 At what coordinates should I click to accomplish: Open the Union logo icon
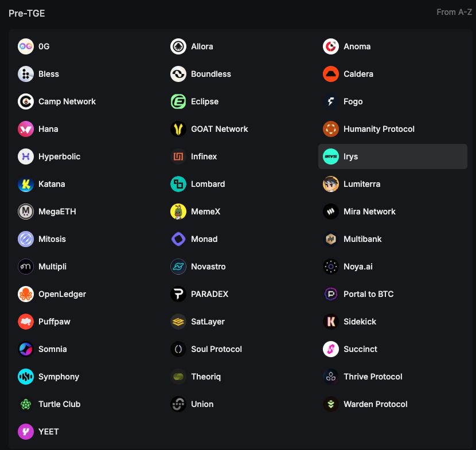(178, 404)
